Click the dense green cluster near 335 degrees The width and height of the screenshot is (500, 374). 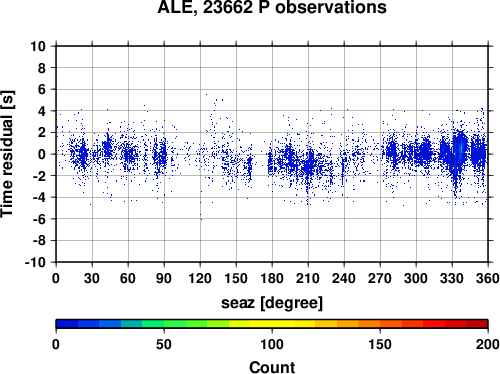461,148
